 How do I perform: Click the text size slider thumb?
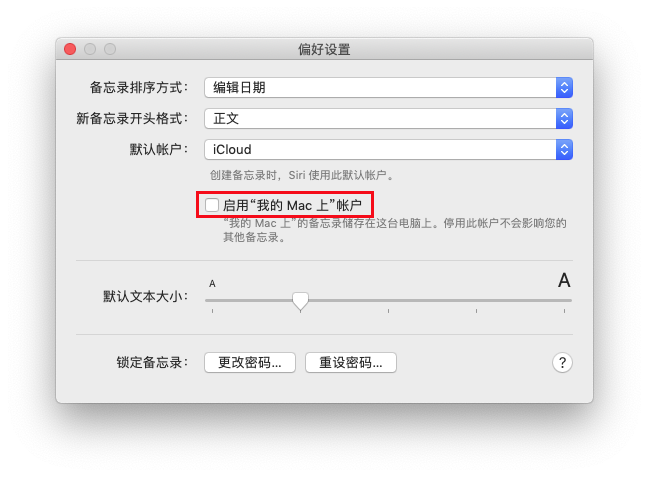tap(300, 301)
